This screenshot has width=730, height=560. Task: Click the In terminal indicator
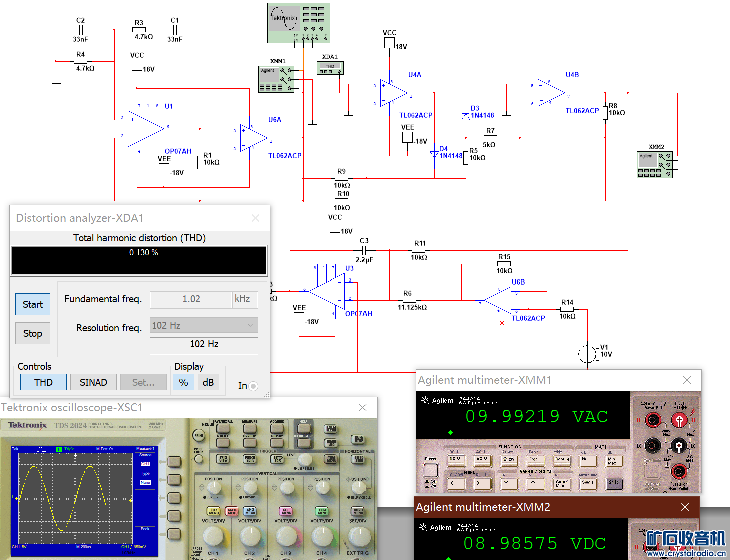pyautogui.click(x=253, y=386)
